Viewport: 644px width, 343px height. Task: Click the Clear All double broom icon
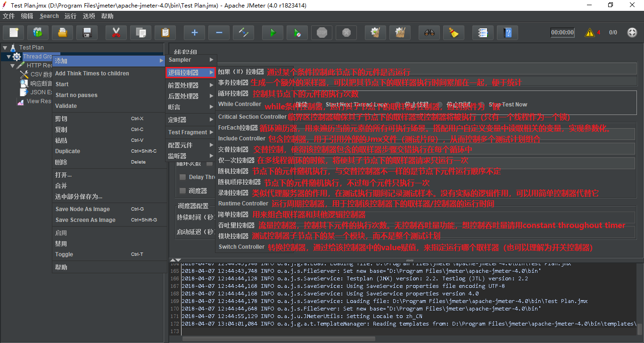pyautogui.click(x=400, y=33)
